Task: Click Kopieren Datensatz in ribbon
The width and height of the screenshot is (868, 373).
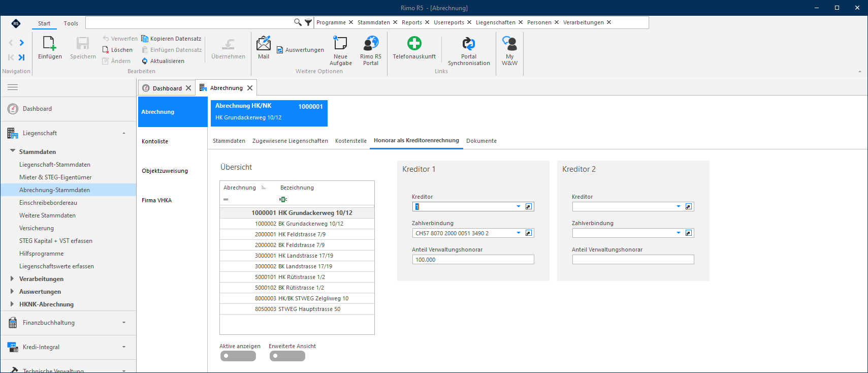Action: 171,39
